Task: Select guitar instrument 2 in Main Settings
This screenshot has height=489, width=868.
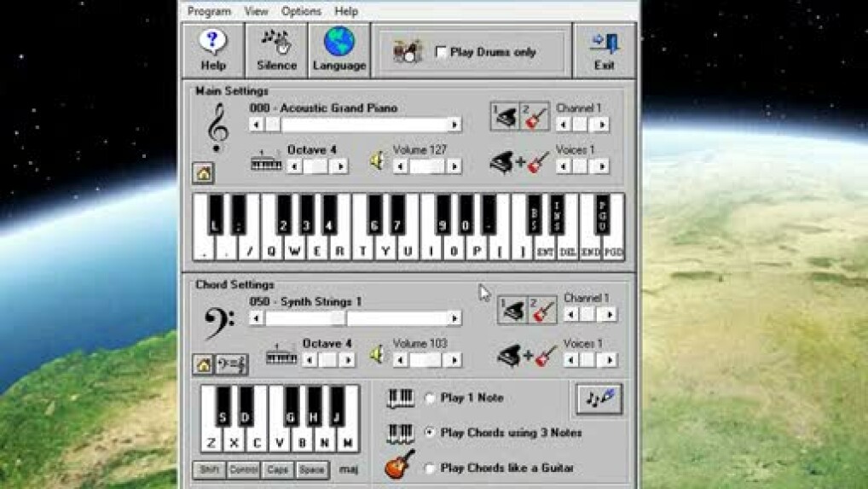Action: pyautogui.click(x=535, y=118)
